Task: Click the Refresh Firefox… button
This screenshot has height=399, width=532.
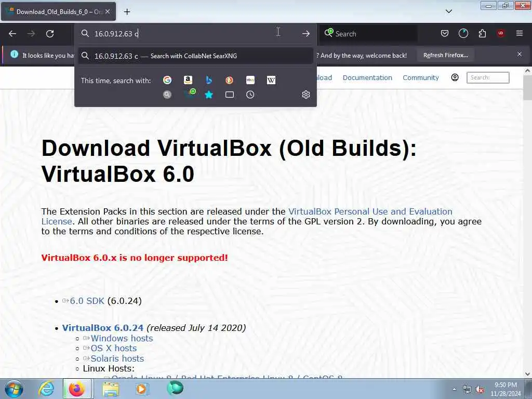Action: click(x=445, y=55)
